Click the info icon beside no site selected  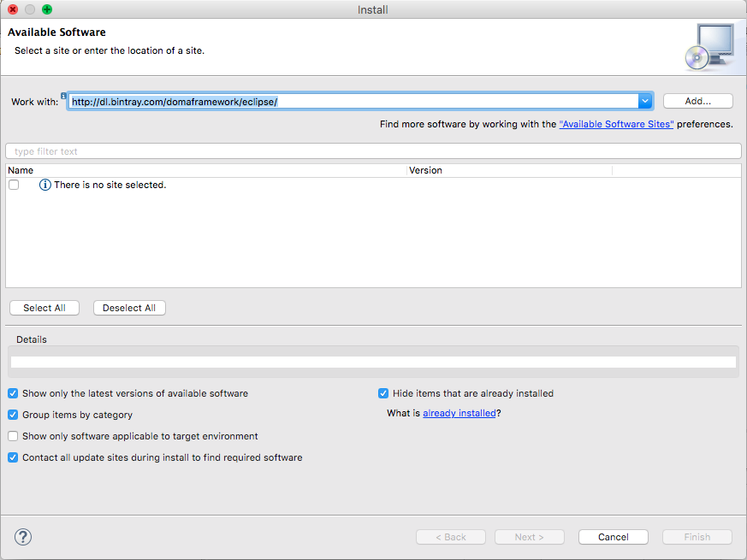[x=44, y=185]
